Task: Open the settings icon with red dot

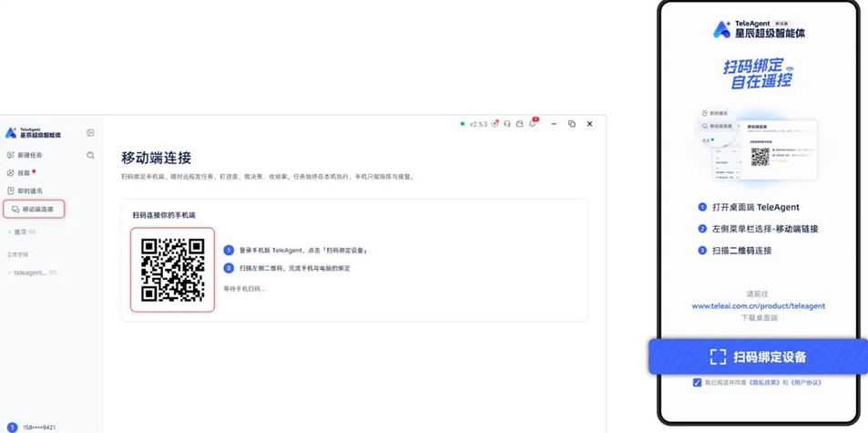Action: click(x=495, y=124)
